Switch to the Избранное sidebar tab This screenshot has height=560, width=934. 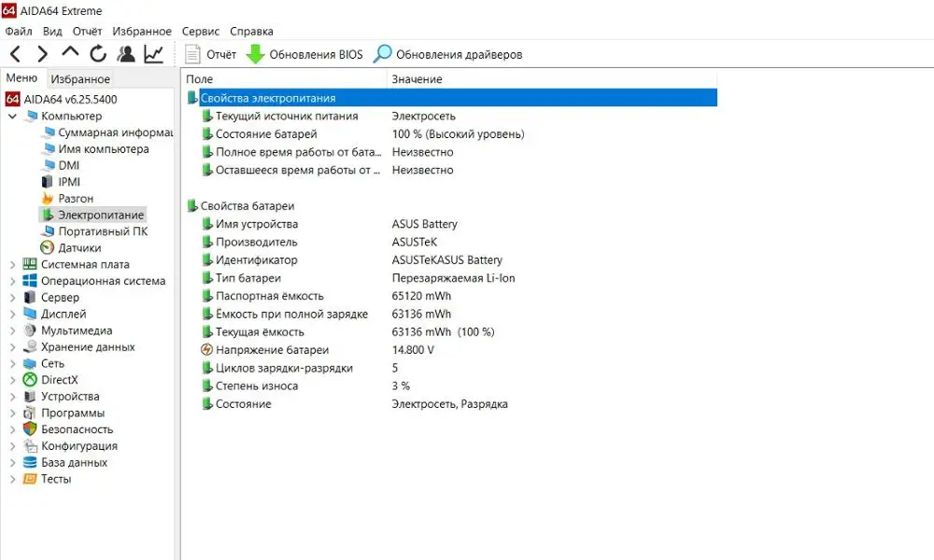click(x=80, y=78)
